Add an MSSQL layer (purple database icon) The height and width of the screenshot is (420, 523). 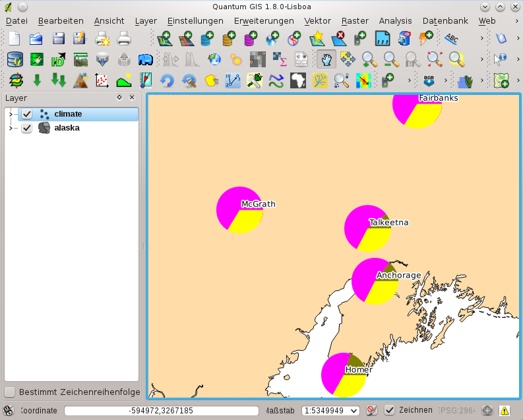pos(251,39)
